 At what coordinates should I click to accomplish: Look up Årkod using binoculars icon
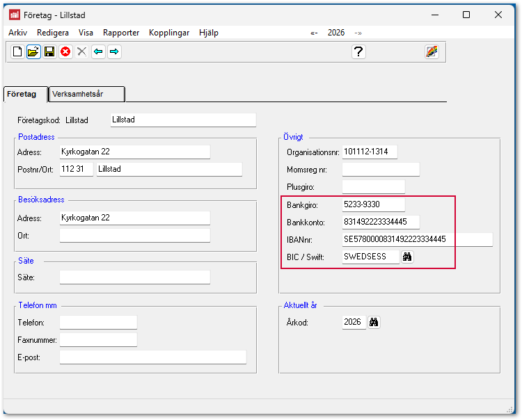(374, 323)
